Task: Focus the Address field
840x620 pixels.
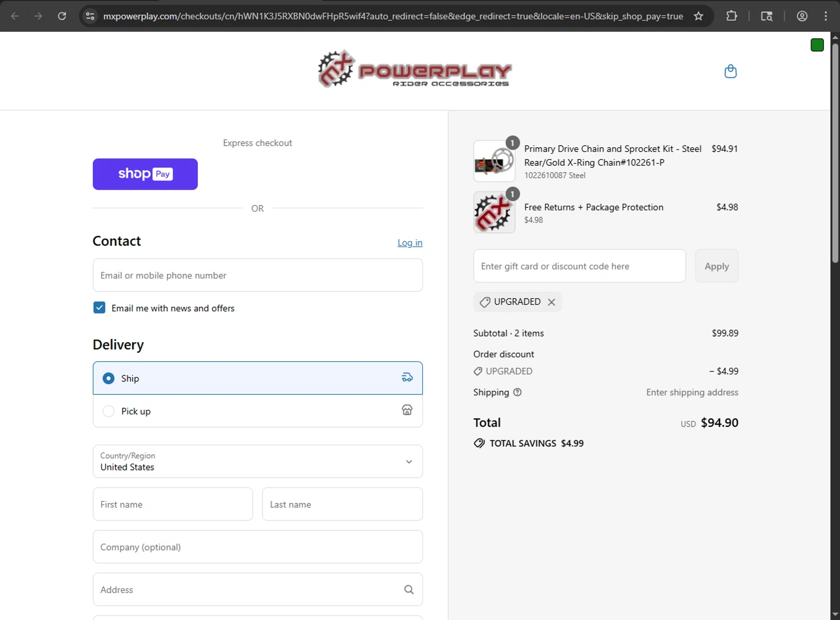Action: [x=258, y=589]
